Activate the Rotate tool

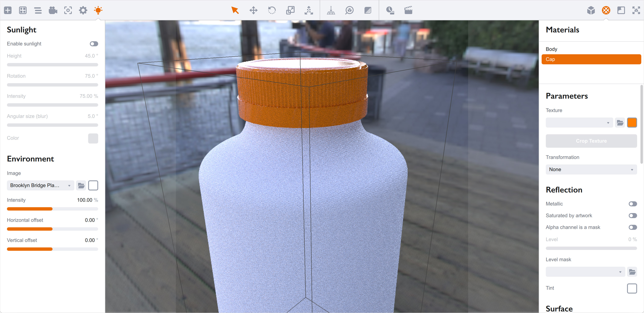click(272, 10)
